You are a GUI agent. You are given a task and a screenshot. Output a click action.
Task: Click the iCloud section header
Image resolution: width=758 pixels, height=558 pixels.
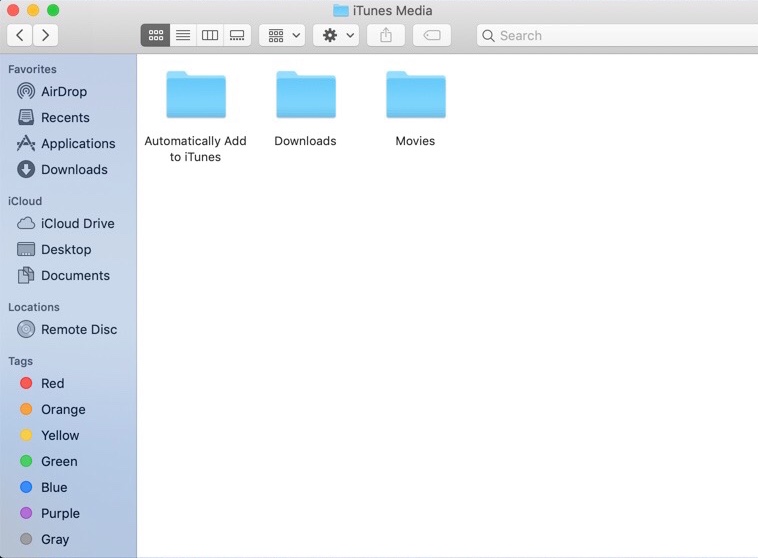click(25, 201)
